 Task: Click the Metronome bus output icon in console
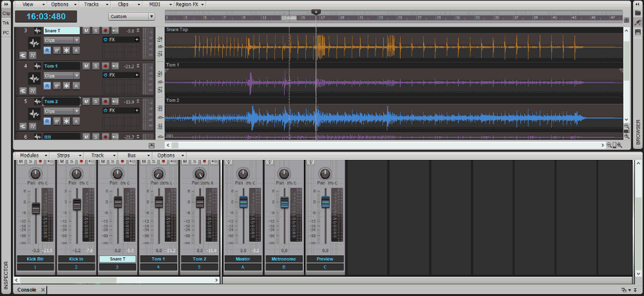269,162
